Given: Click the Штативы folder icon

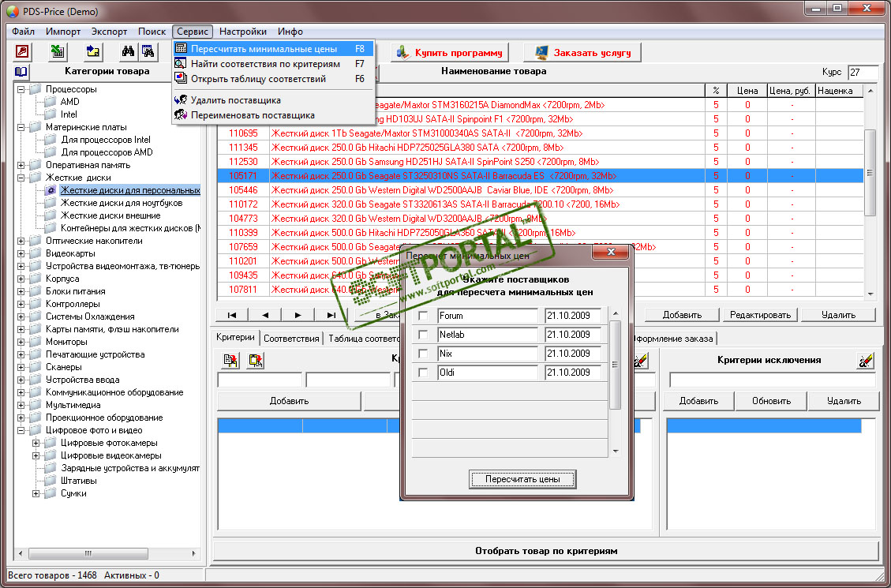Looking at the screenshot, I should [51, 481].
